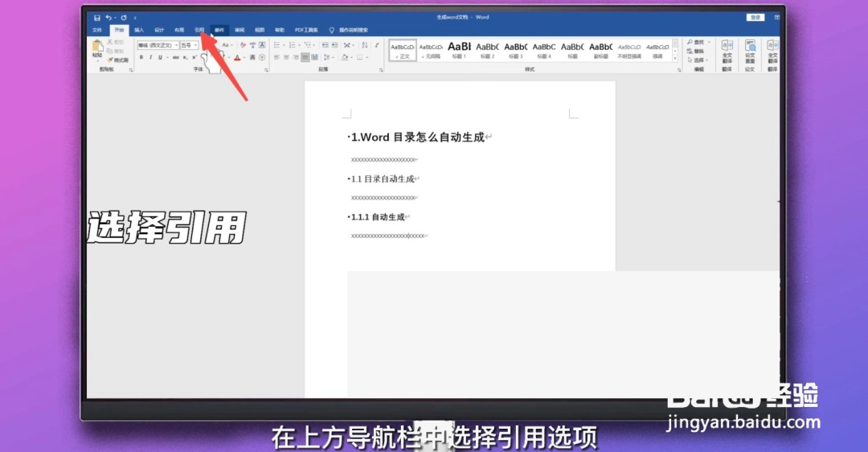
Task: Click the phonetic guide (拼音) icon
Action: 252,45
